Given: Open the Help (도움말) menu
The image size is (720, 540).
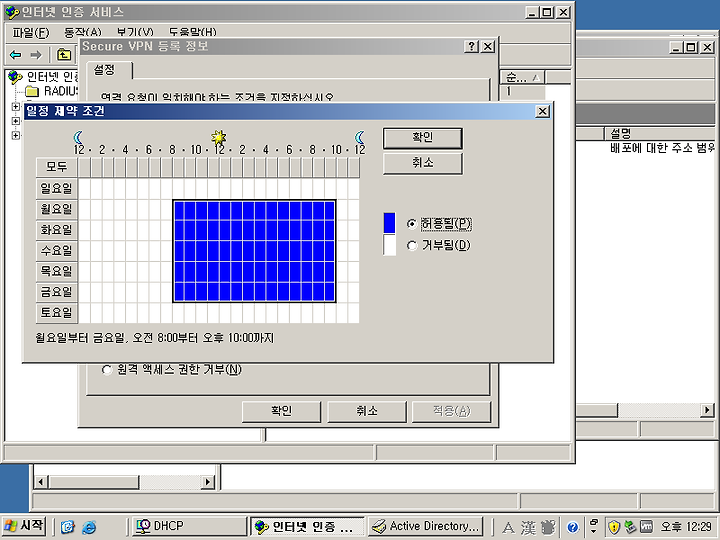Looking at the screenshot, I should tap(192, 32).
